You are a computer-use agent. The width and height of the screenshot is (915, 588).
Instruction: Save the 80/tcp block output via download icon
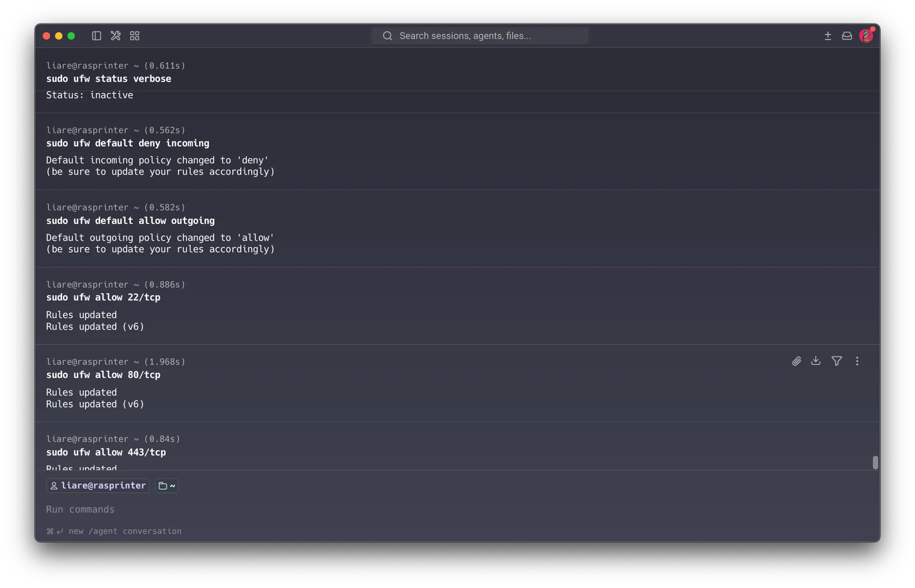point(816,361)
